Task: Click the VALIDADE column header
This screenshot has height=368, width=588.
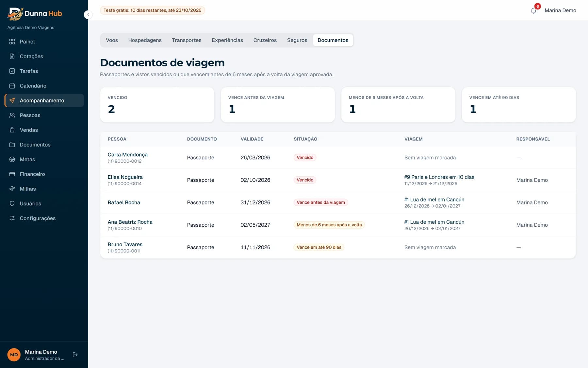Action: 252,139
